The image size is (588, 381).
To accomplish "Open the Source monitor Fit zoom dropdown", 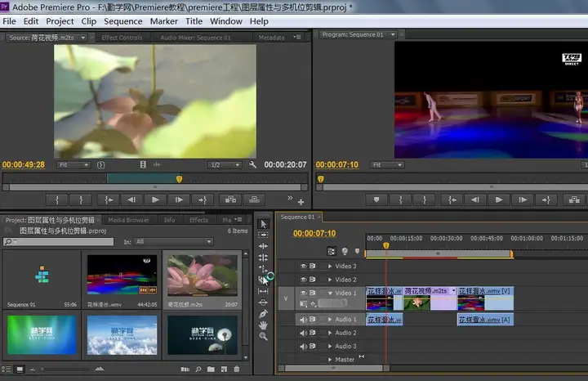I will 74,164.
